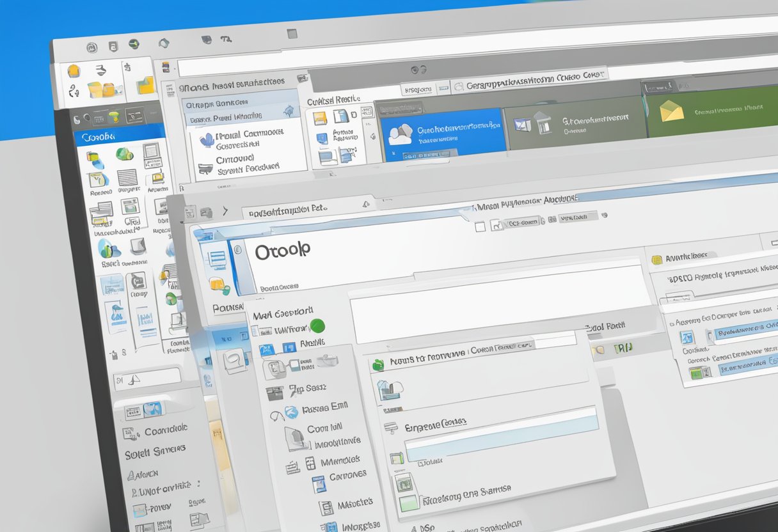This screenshot has height=532, width=778.
Task: Click the green add icon on the 'Aous to reorwve' header
Action: (x=378, y=364)
